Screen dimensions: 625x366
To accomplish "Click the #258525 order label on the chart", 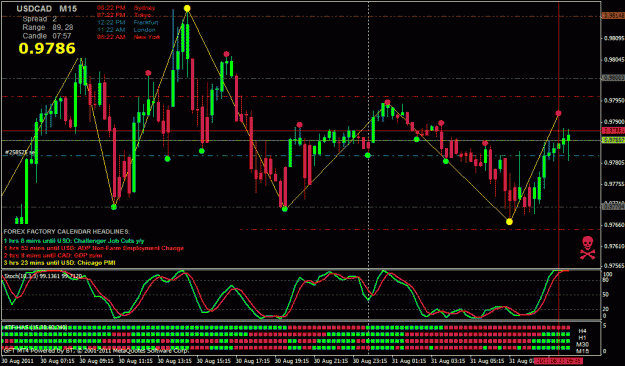I will point(19,152).
